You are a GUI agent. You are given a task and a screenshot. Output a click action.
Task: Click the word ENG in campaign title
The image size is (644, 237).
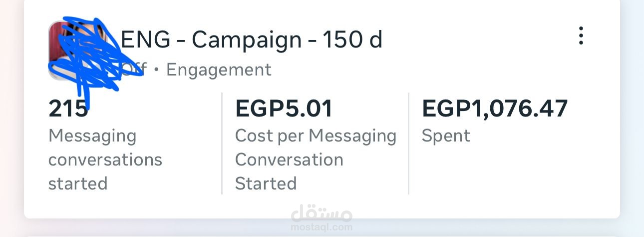click(145, 39)
